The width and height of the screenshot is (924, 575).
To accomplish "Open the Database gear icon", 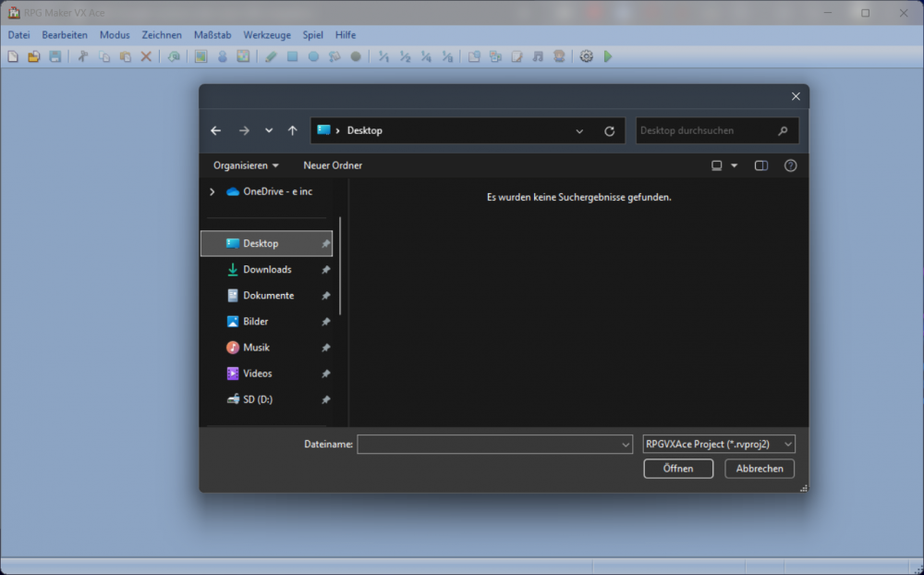I will [586, 56].
